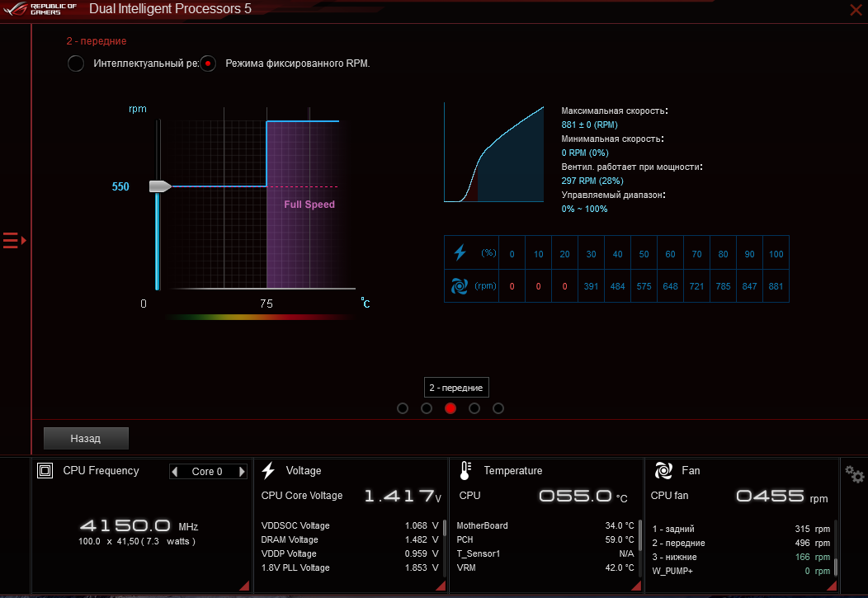Click the fan speed slider handle at 550

coord(161,186)
